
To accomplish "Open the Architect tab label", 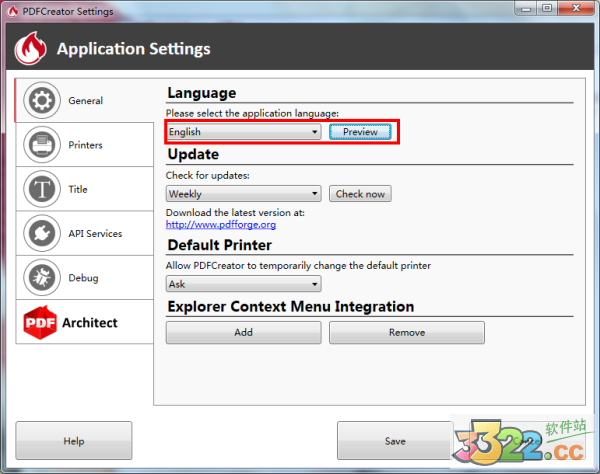I will pyautogui.click(x=90, y=323).
